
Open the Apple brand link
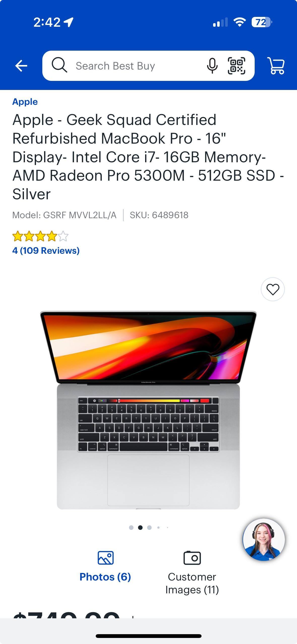(25, 102)
